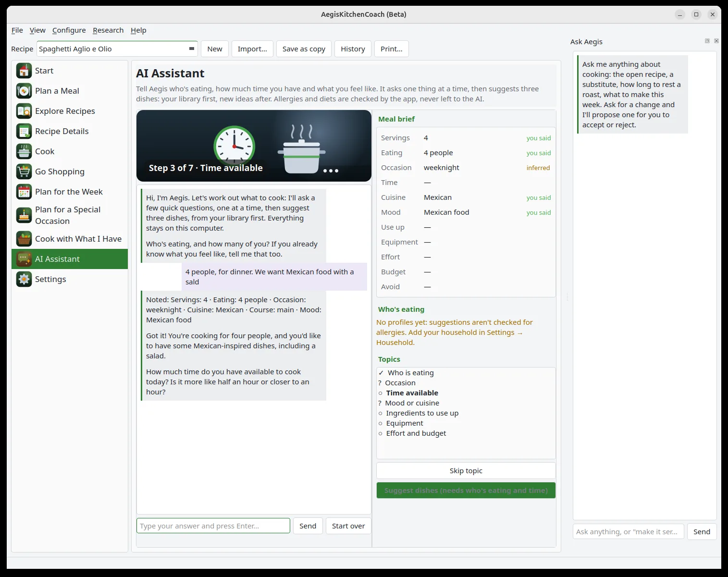Click the Go Shopping cart icon
Viewport: 728px width, 577px height.
tap(24, 172)
